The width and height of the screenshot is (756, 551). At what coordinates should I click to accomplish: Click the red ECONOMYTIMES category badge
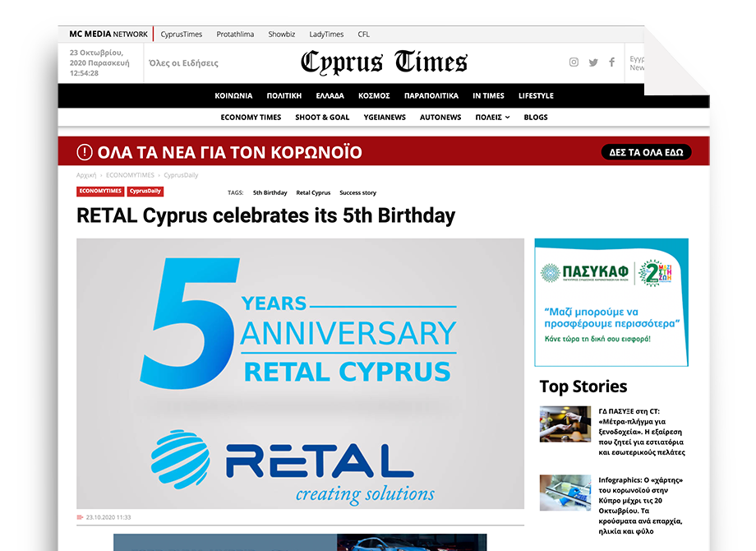pyautogui.click(x=100, y=191)
